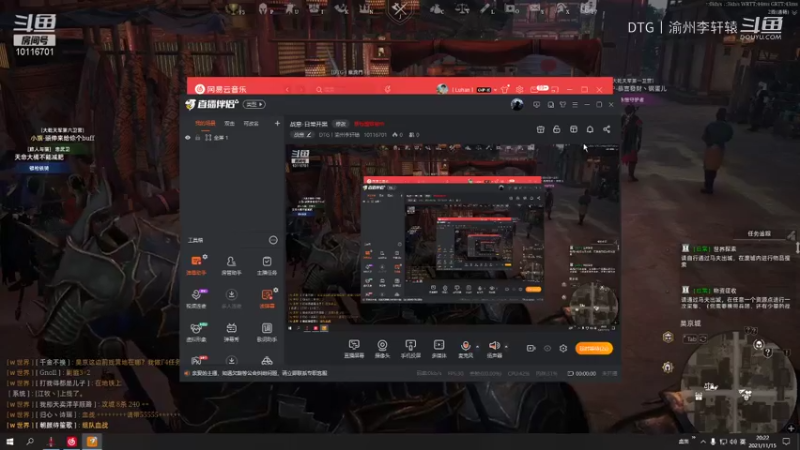Viewport: 800px width, 450px height.
Task: Open NetEase Cloud Music from taskbar
Action: click(71, 441)
